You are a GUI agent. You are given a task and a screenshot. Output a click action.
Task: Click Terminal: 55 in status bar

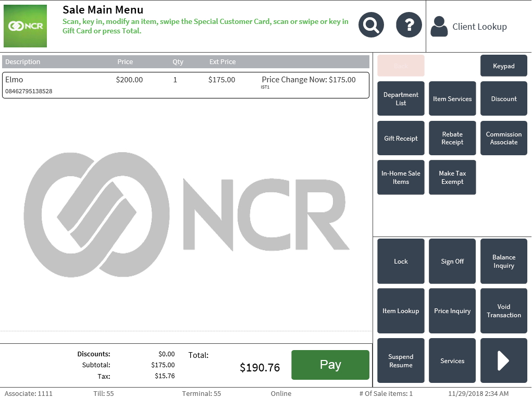point(202,393)
